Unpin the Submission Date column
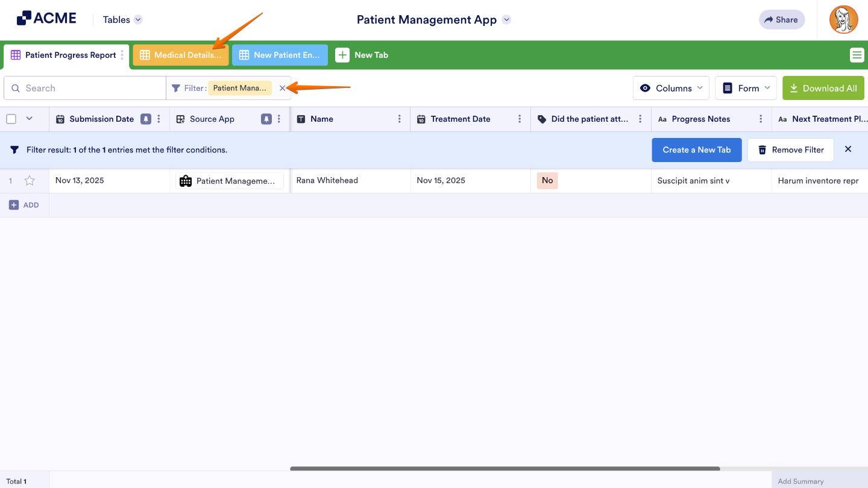Viewport: 868px width, 488px height. [x=145, y=119]
